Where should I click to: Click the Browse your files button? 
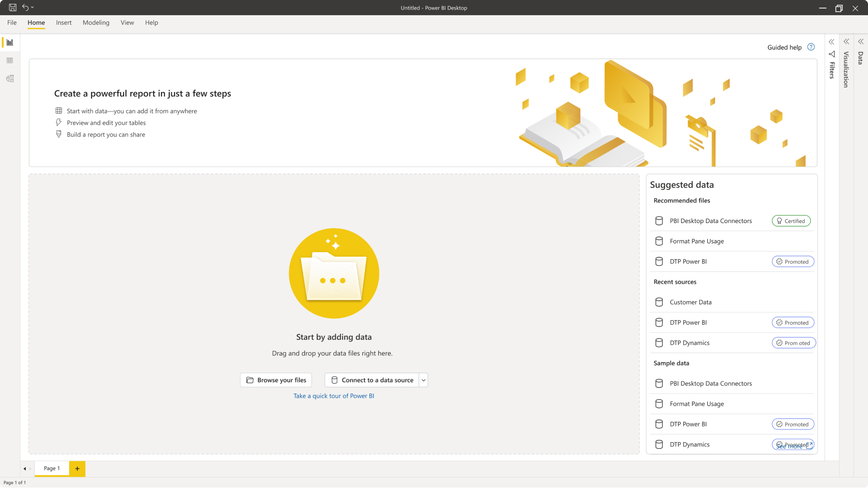pyautogui.click(x=276, y=380)
